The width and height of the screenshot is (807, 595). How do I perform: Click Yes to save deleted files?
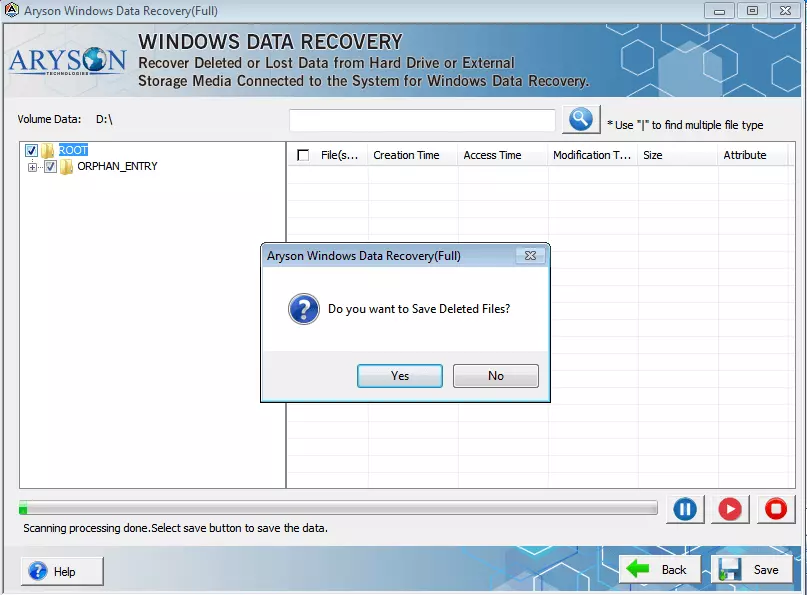coord(399,376)
